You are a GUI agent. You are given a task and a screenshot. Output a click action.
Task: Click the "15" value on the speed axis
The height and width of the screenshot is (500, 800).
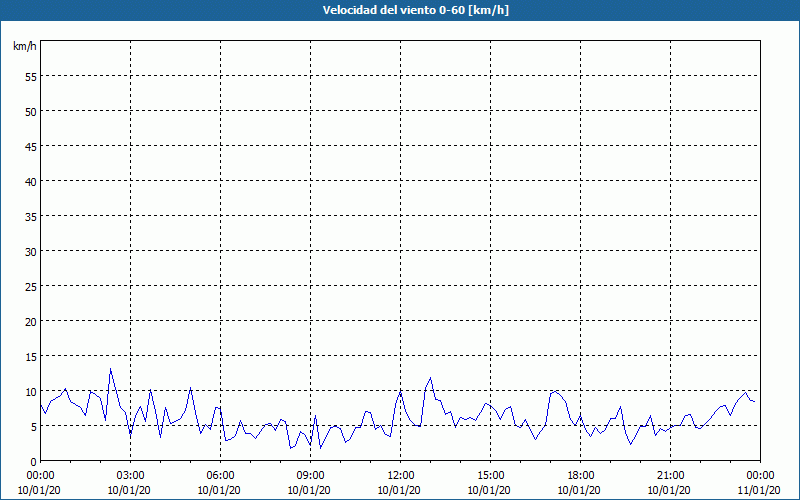tap(31, 356)
